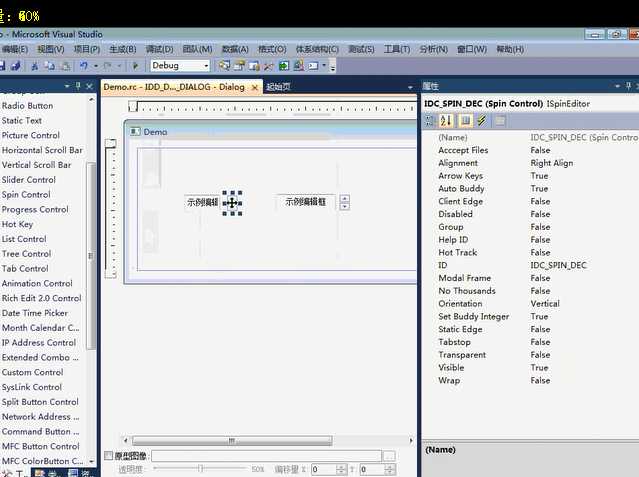
Task: Open the Solution Explorer toolbar icon
Action: tap(224, 66)
